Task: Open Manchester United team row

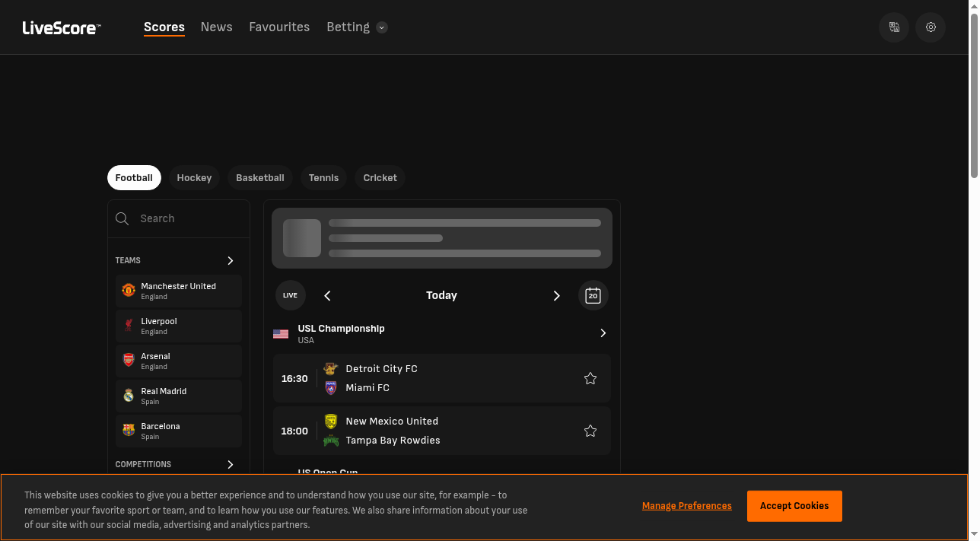Action: click(x=179, y=291)
